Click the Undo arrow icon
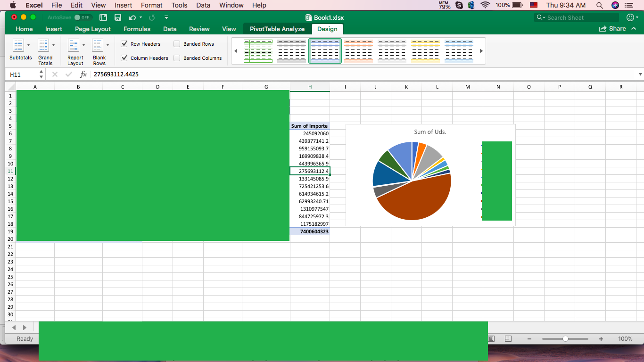This screenshot has height=362, width=644. pyautogui.click(x=132, y=17)
